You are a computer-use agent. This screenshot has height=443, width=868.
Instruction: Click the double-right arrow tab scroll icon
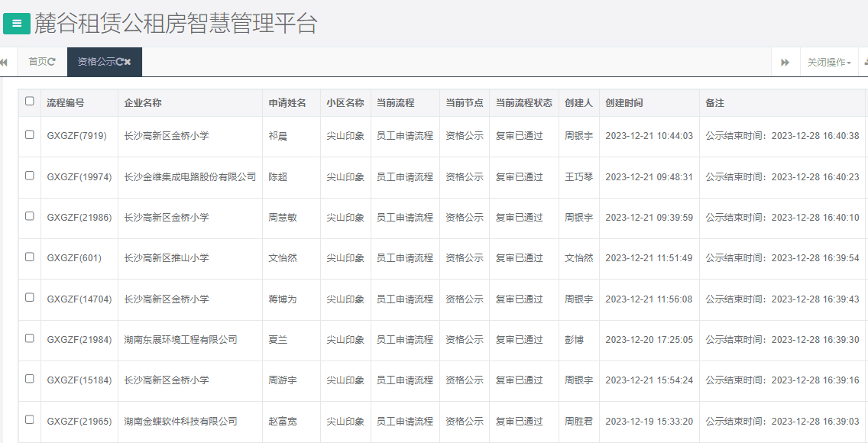785,62
